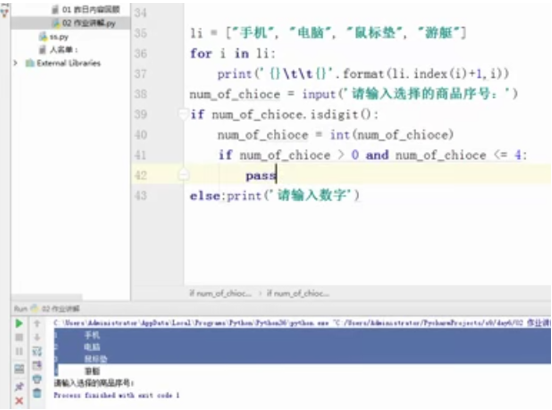
Task: Click line number 41 in the gutter
Action: pyautogui.click(x=140, y=155)
